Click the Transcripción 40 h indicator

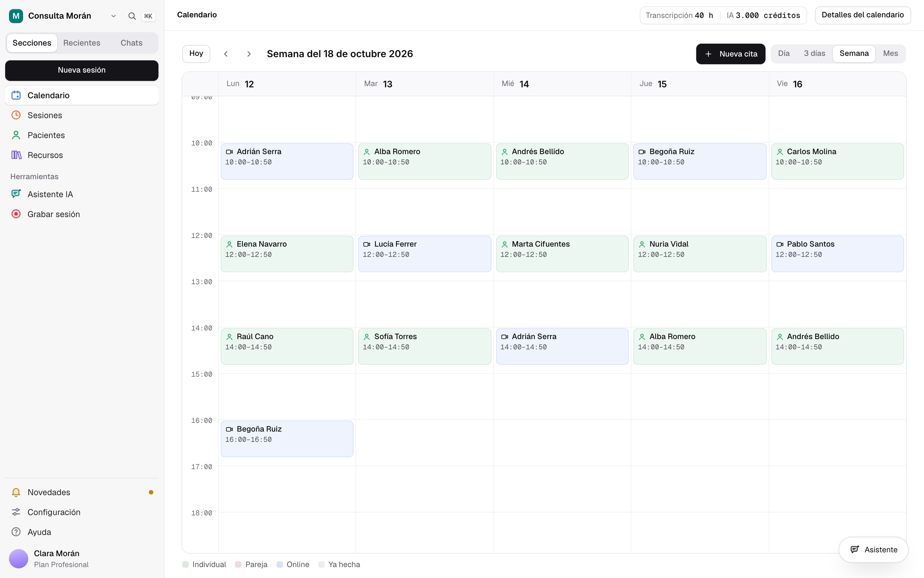click(679, 16)
